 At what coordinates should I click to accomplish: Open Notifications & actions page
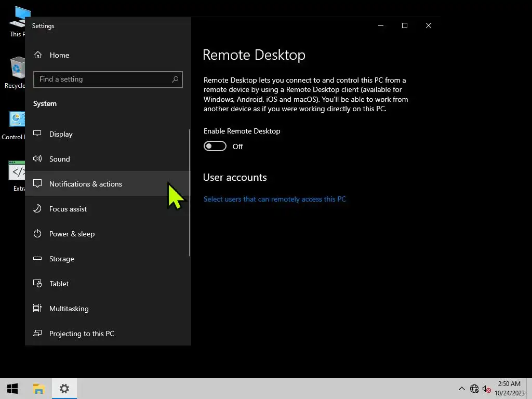coord(108,183)
